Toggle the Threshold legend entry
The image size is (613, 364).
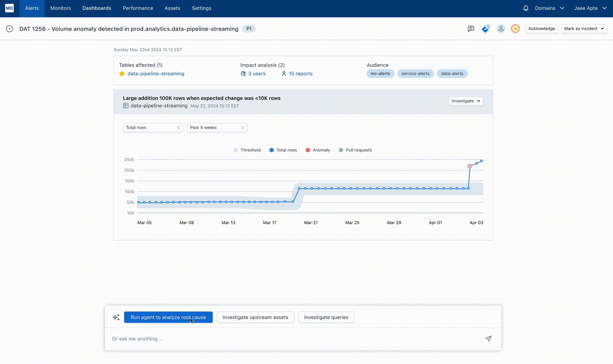(247, 150)
